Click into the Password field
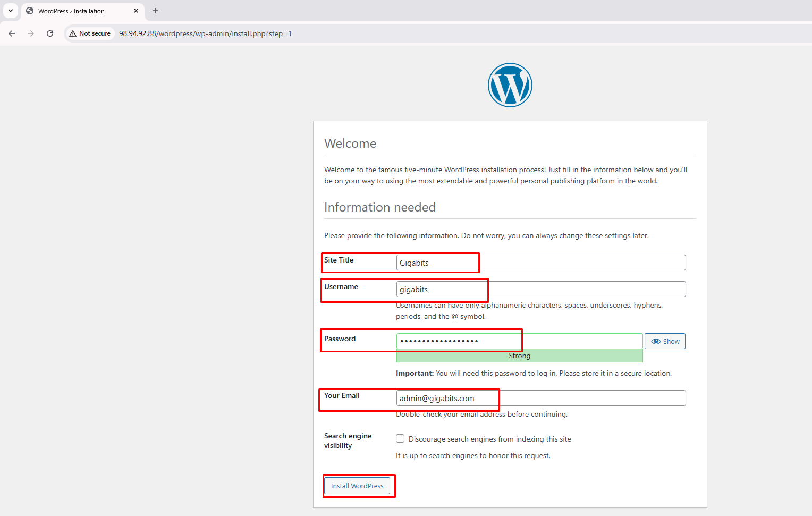The image size is (812, 516). point(519,341)
